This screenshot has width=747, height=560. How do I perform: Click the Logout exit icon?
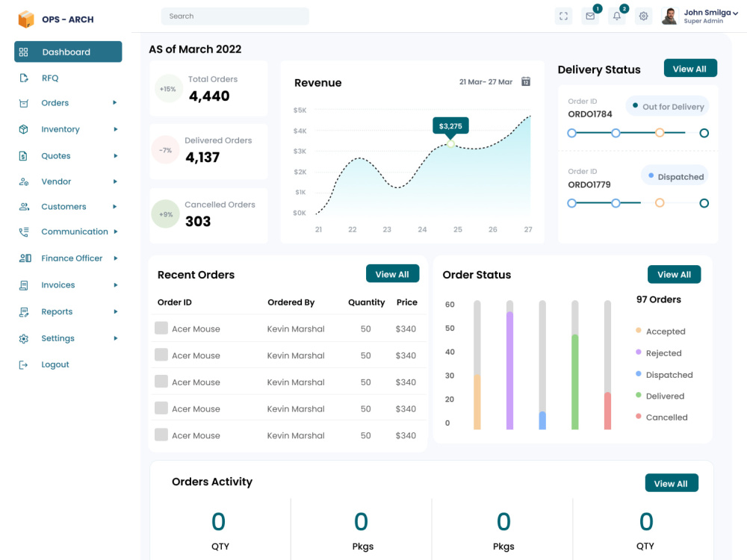(x=23, y=365)
